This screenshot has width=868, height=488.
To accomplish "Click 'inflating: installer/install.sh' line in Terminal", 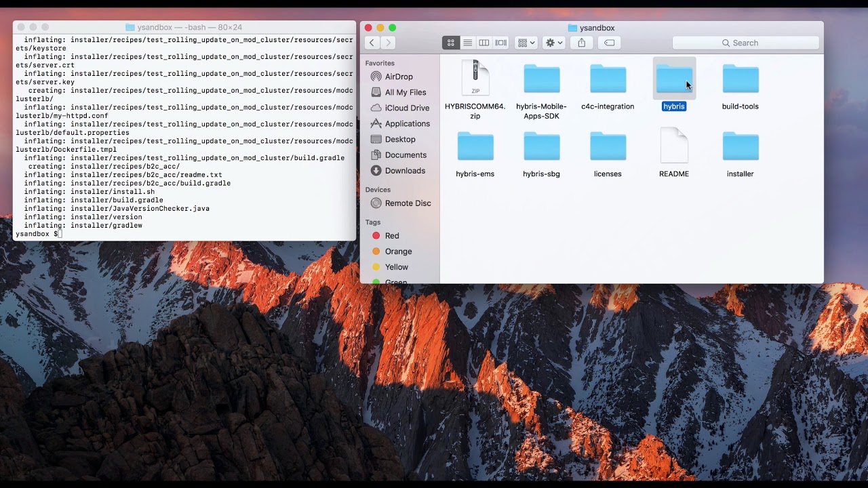I will [90, 192].
